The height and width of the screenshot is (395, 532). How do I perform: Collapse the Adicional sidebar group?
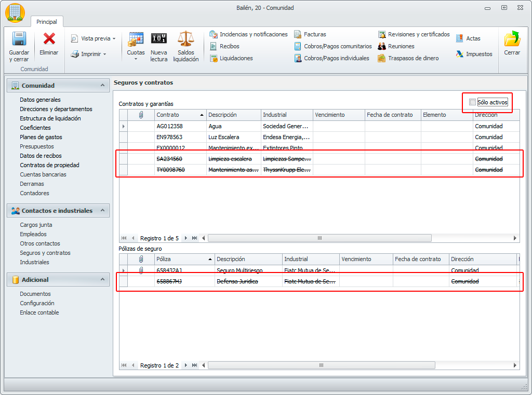pos(102,279)
